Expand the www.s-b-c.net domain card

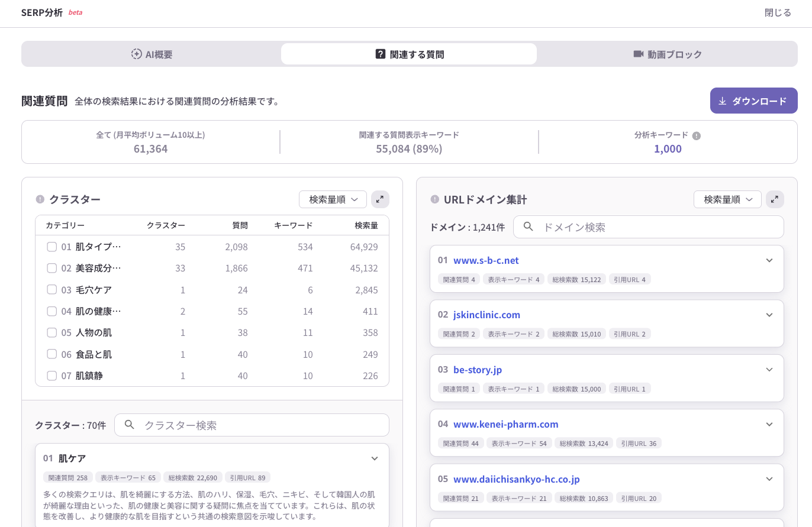click(x=769, y=260)
